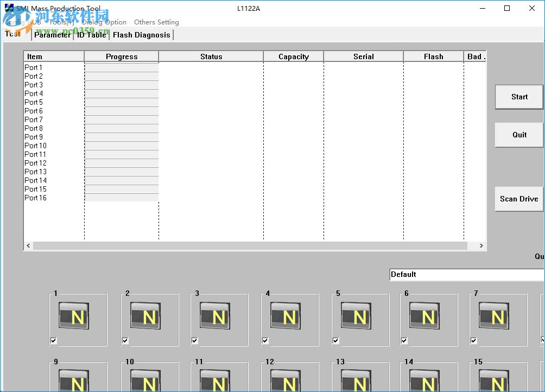Click the port 4 drive status icon
Screen dimensions: 545x392
[286, 315]
